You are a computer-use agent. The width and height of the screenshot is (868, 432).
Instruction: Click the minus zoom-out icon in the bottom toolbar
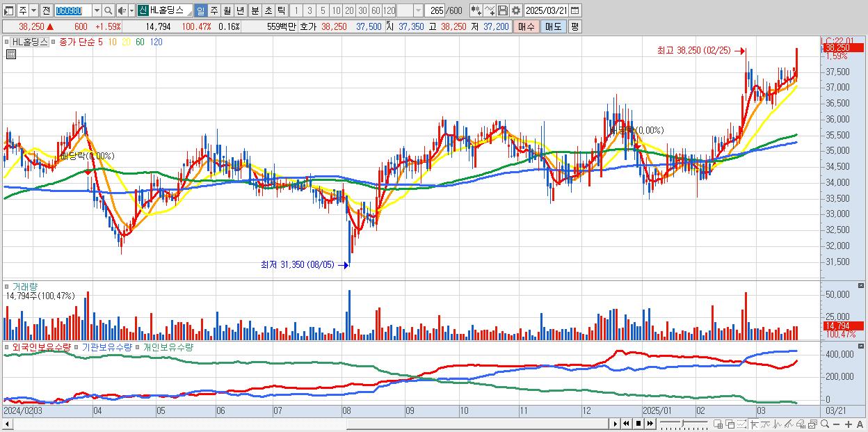tap(837, 424)
